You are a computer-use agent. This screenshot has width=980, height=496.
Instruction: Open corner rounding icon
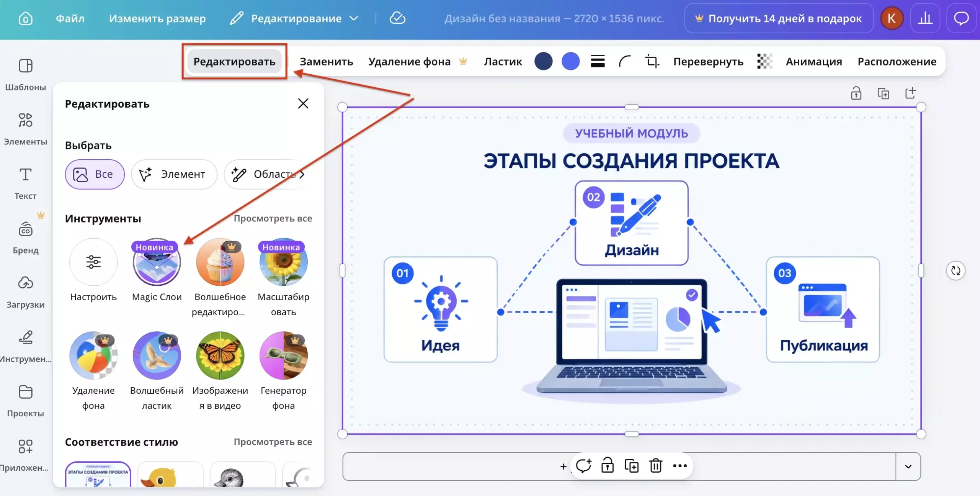click(x=625, y=61)
